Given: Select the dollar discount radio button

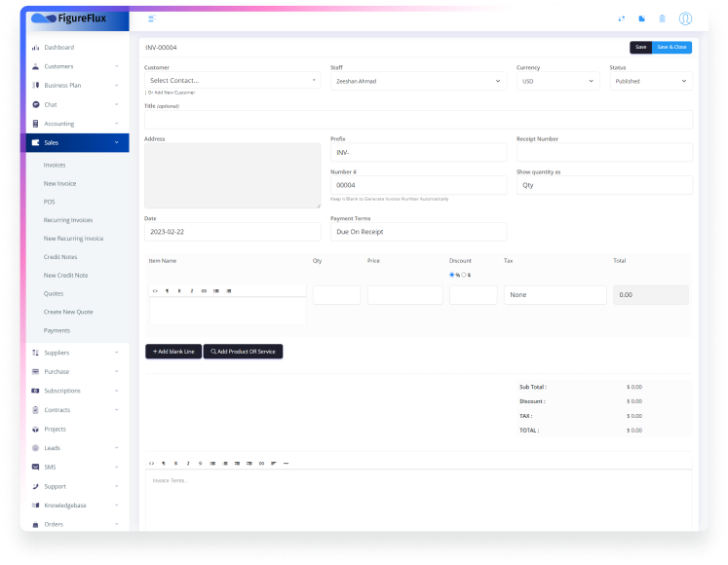Looking at the screenshot, I should pos(463,275).
